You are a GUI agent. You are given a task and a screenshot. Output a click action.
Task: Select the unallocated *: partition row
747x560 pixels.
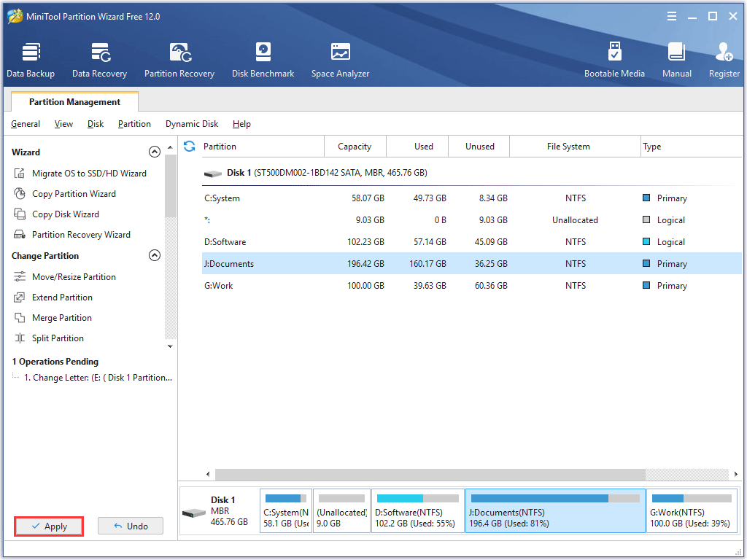click(472, 220)
